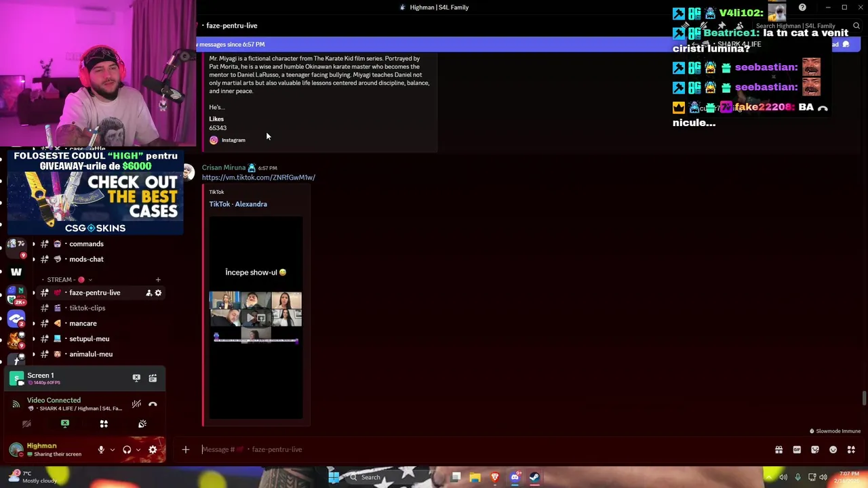Turn on camera in voice panel
The image size is (868, 488).
pyautogui.click(x=26, y=424)
